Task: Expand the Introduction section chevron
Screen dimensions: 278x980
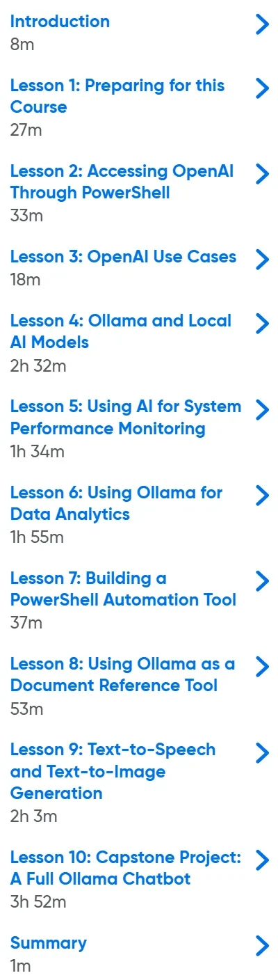Action: pyautogui.click(x=262, y=25)
